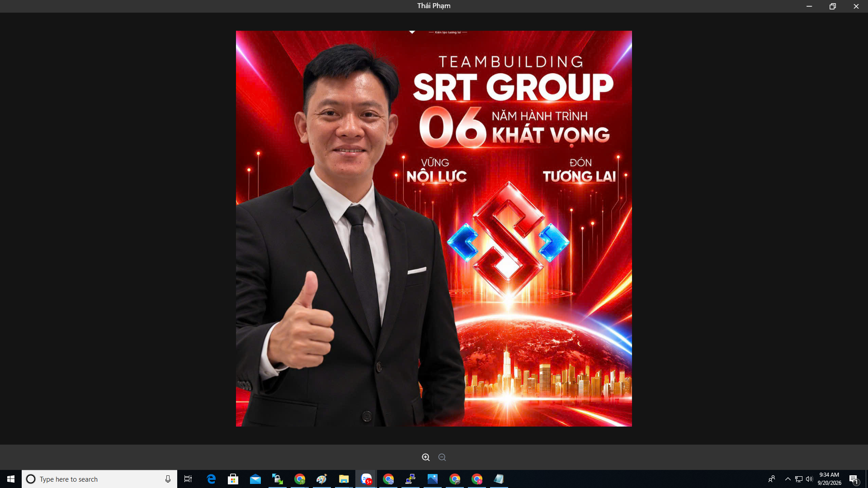
Task: Click the zoom out magnifier icon
Action: click(x=442, y=457)
